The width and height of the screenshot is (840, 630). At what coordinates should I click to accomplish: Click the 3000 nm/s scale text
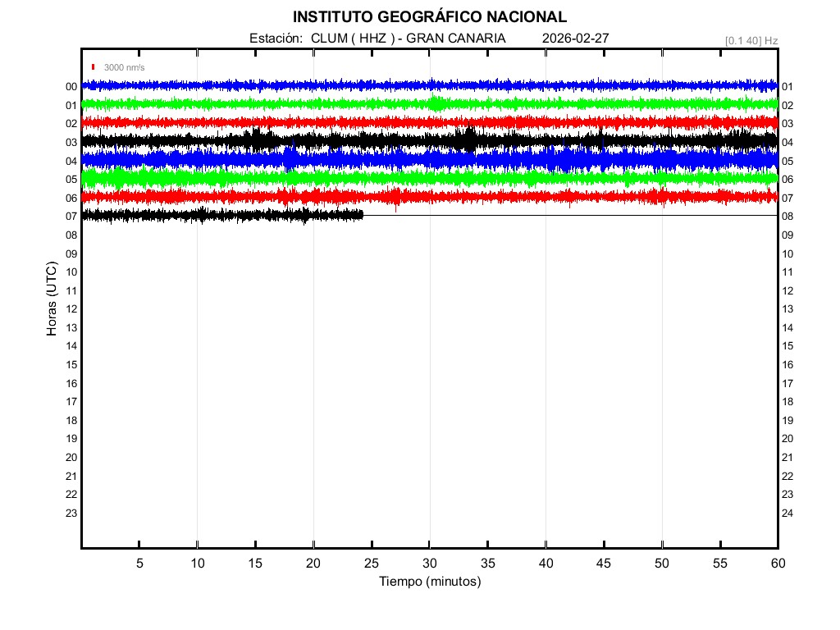(124, 67)
